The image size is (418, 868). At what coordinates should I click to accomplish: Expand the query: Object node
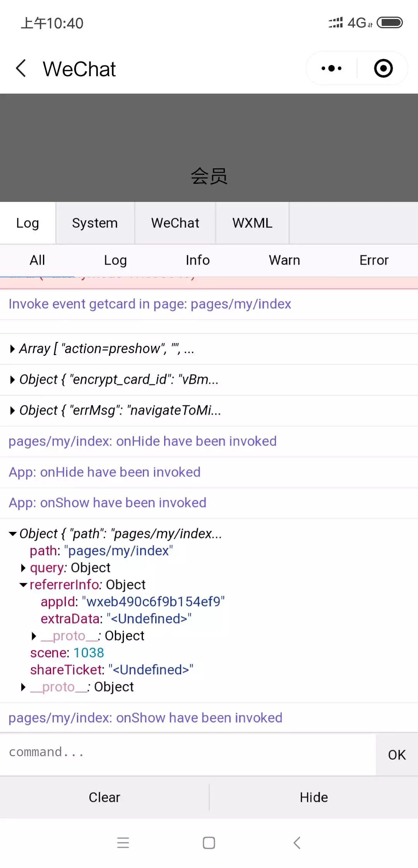tap(23, 568)
